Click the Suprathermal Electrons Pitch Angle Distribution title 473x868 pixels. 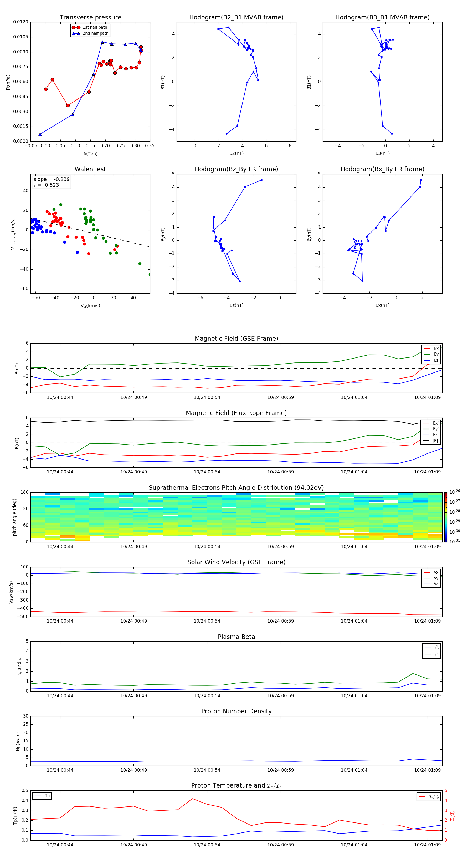[236, 488]
